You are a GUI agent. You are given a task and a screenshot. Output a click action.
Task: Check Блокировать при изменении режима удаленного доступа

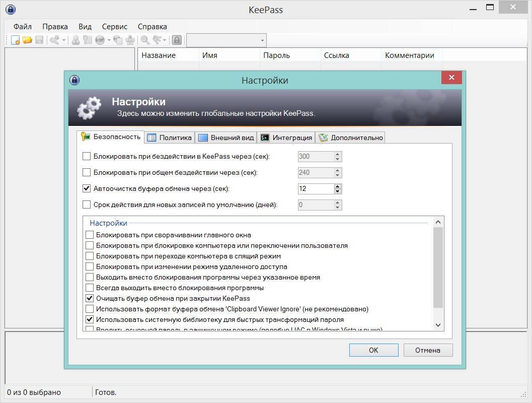[90, 266]
